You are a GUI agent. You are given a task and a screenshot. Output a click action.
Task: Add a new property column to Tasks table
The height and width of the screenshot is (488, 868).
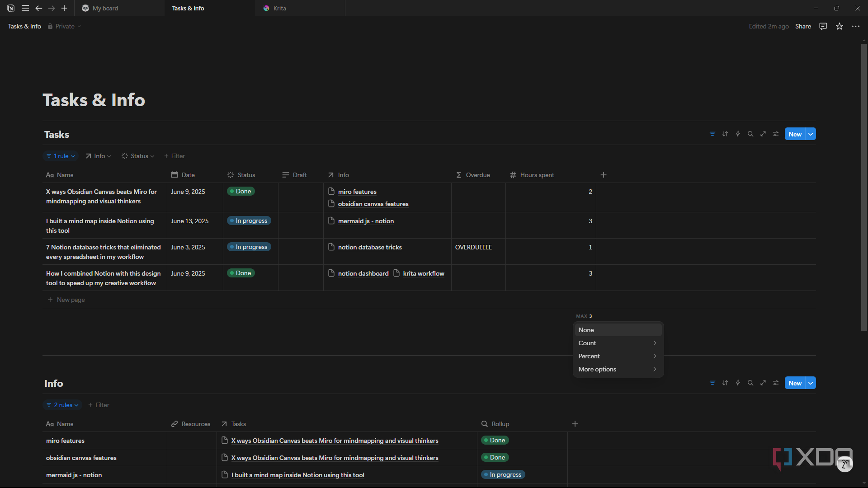604,175
